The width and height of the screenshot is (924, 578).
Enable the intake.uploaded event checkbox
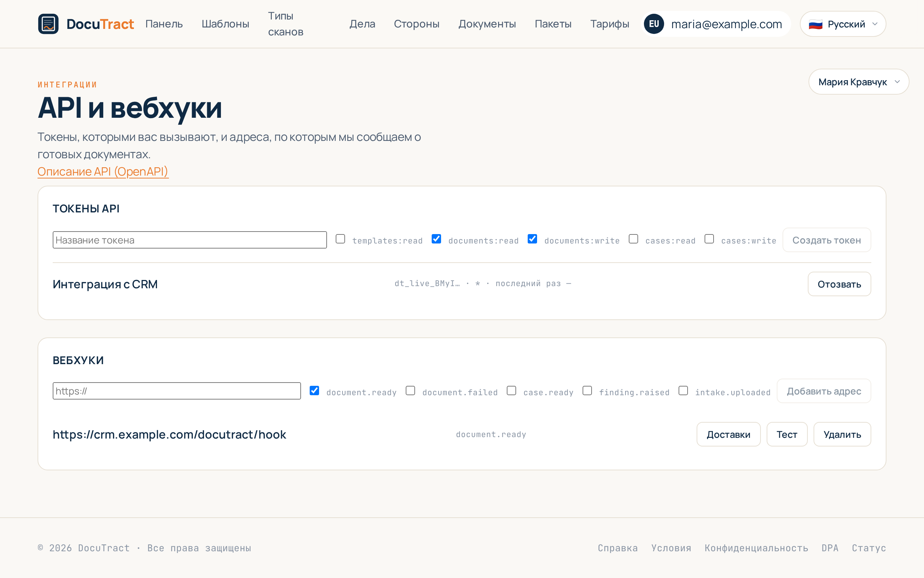click(x=683, y=390)
